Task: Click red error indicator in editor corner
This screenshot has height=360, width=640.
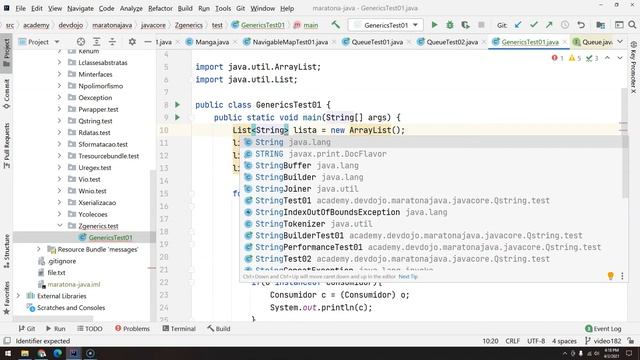Action: click(558, 58)
